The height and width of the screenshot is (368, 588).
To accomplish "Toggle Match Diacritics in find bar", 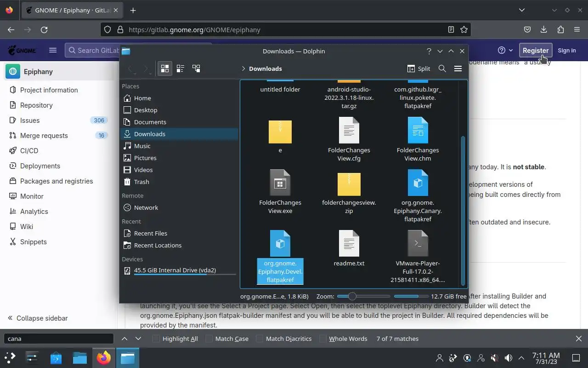I will [x=284, y=339].
